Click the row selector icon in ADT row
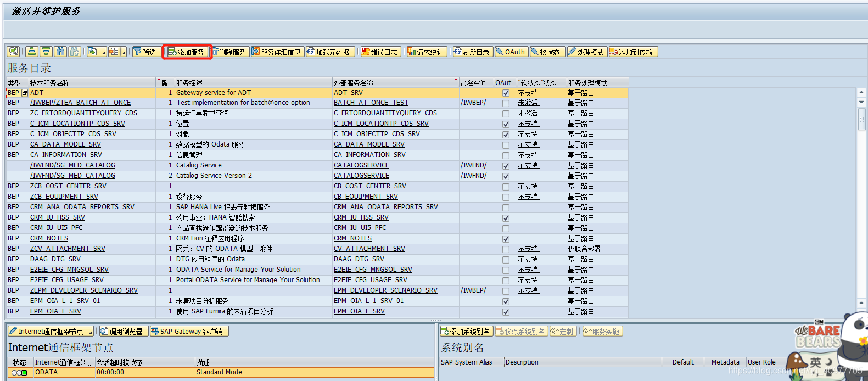The image size is (868, 381). 25,93
